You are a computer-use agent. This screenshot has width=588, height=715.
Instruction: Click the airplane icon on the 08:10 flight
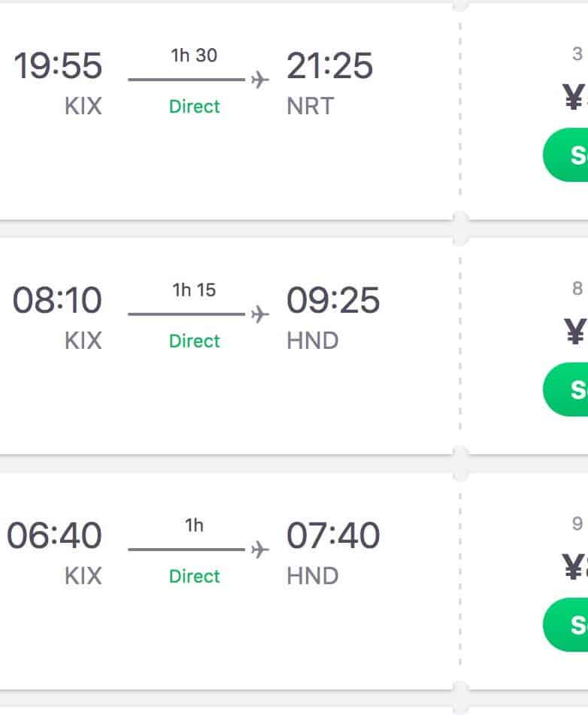pyautogui.click(x=259, y=314)
